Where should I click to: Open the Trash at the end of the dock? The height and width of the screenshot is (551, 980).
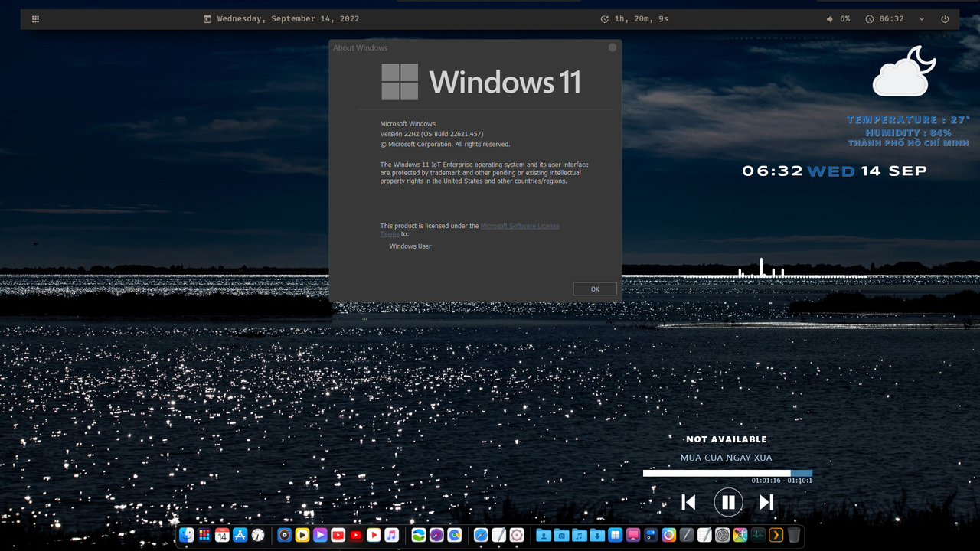click(794, 535)
